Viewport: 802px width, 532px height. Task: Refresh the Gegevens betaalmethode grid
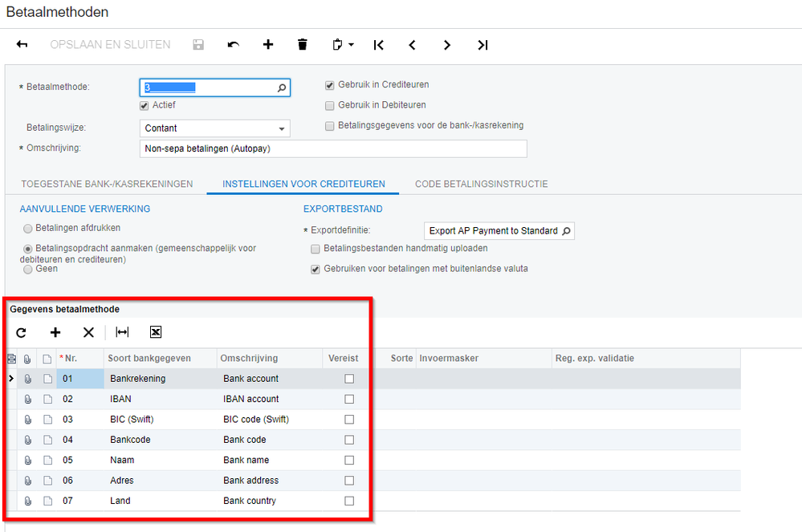coord(21,333)
